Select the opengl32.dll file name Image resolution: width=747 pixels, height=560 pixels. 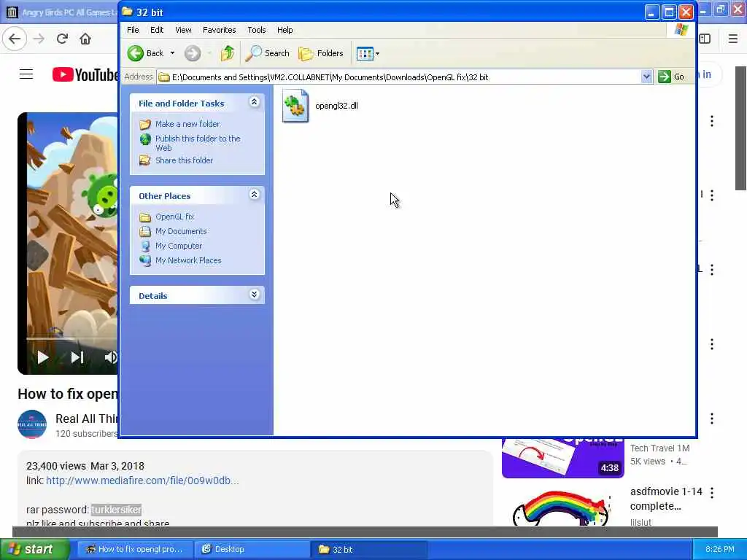[336, 106]
